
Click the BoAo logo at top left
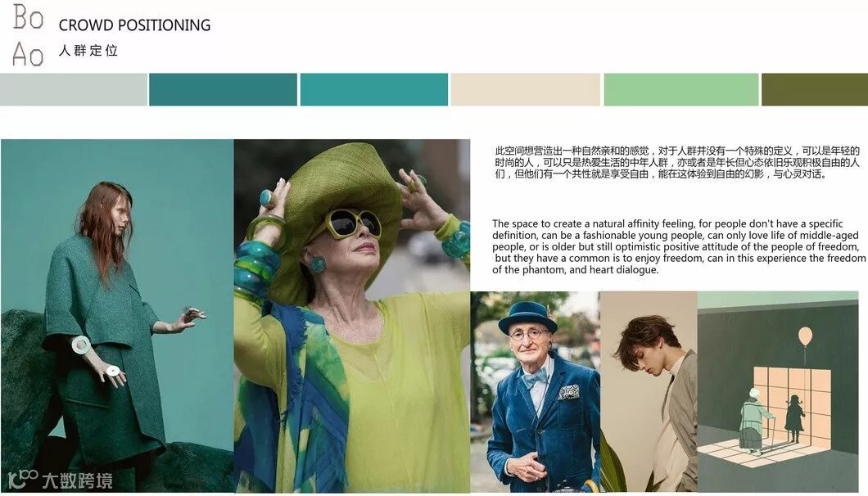pos(28,34)
